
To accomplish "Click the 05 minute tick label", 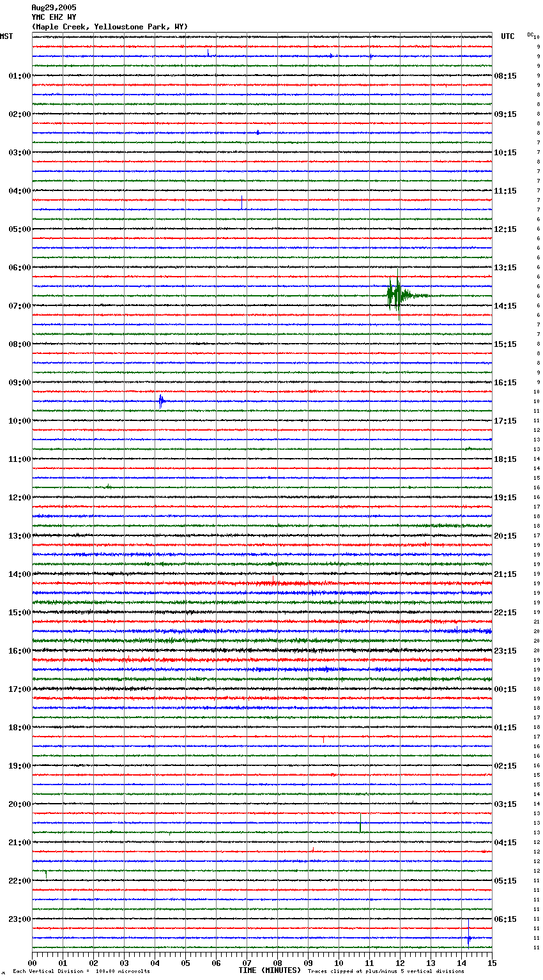I will [x=185, y=963].
